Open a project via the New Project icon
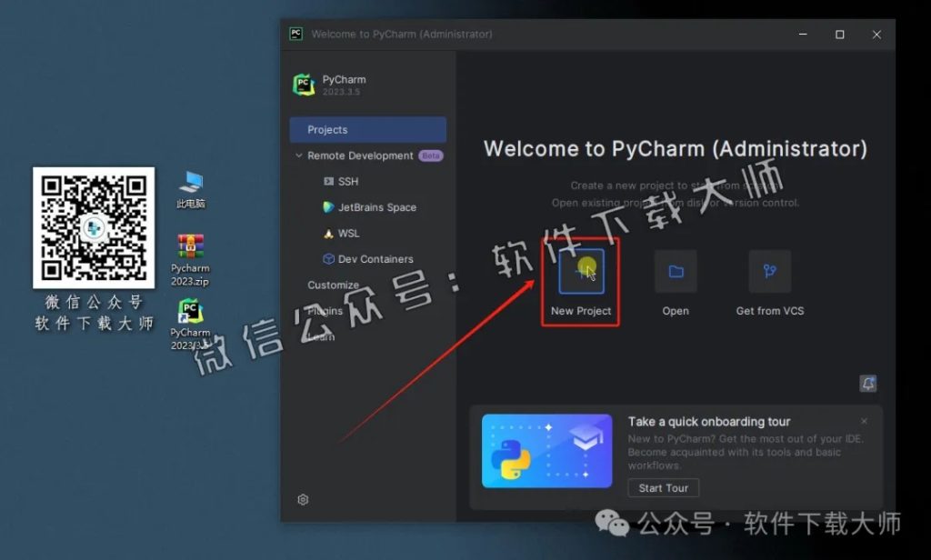Image resolution: width=931 pixels, height=560 pixels. (x=580, y=271)
